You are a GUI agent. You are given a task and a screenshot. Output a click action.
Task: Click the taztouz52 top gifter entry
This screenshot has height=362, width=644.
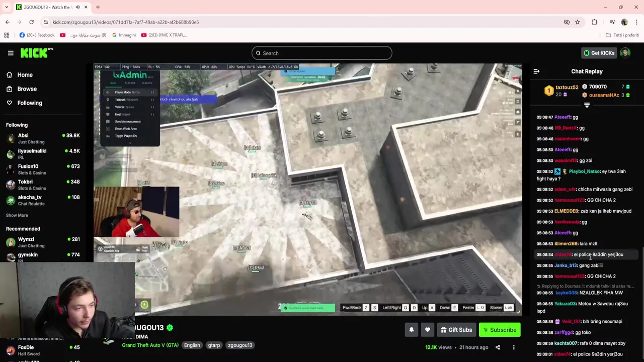point(561,90)
